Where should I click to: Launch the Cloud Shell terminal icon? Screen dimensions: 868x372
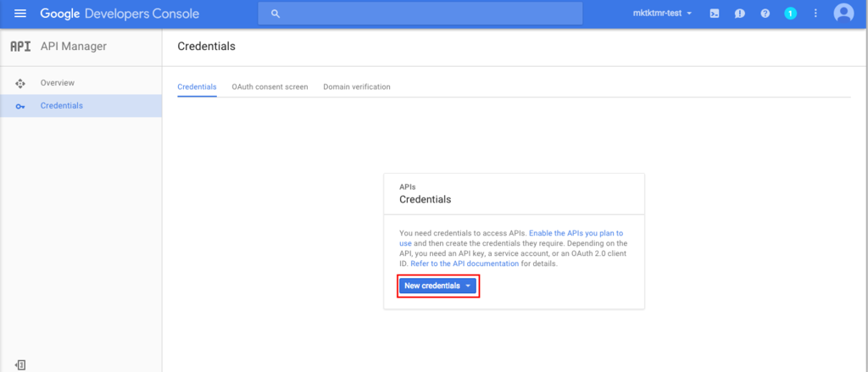click(714, 14)
